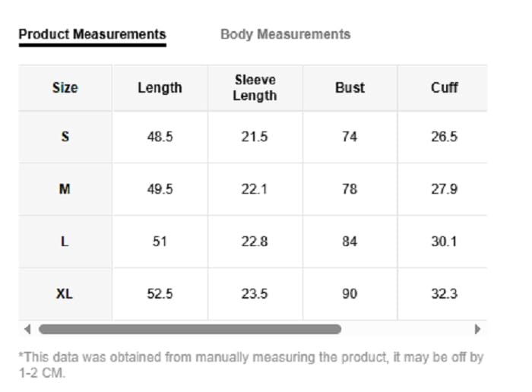Viewport: 532px width, 392px height.
Task: Click the Size column header
Action: pyautogui.click(x=65, y=87)
